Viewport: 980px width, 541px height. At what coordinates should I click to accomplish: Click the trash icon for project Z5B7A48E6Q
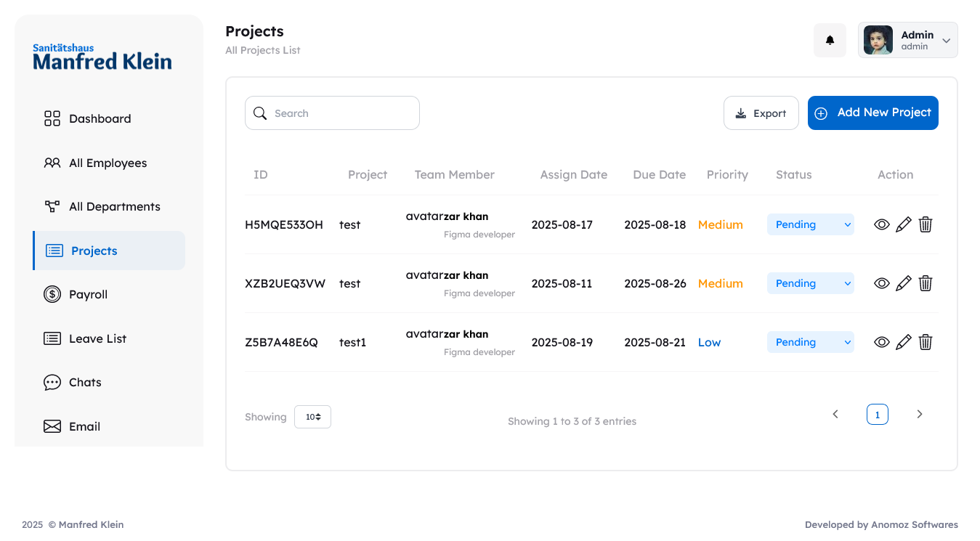tap(926, 343)
